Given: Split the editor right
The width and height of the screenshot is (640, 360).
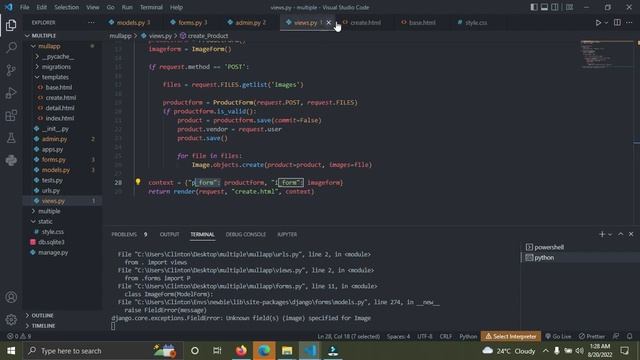Looking at the screenshot, I should 617,23.
